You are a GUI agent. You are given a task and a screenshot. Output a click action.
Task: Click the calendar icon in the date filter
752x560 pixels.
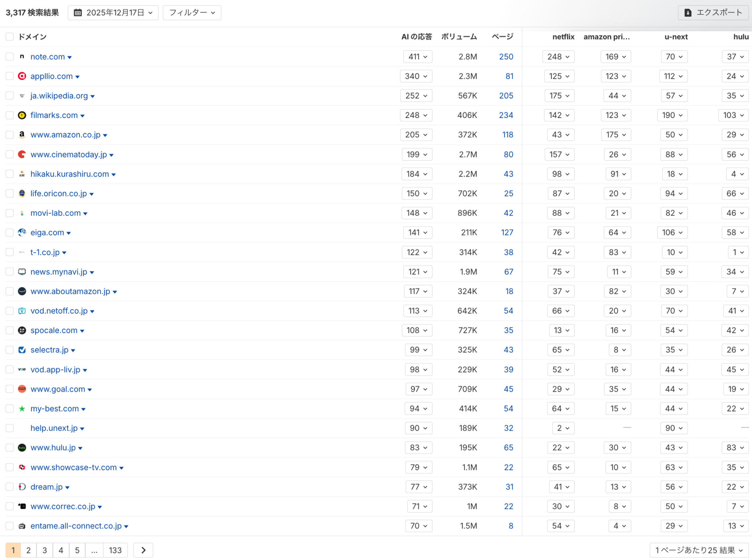pos(78,13)
